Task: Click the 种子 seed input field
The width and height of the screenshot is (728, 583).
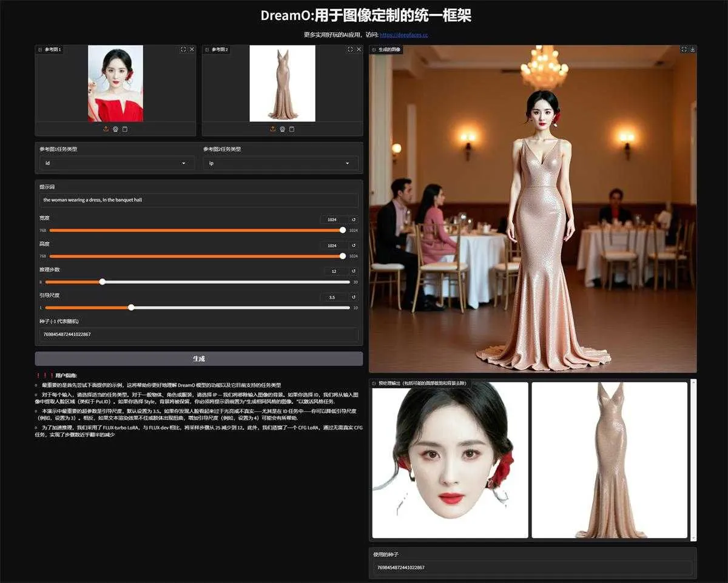Action: [x=198, y=334]
